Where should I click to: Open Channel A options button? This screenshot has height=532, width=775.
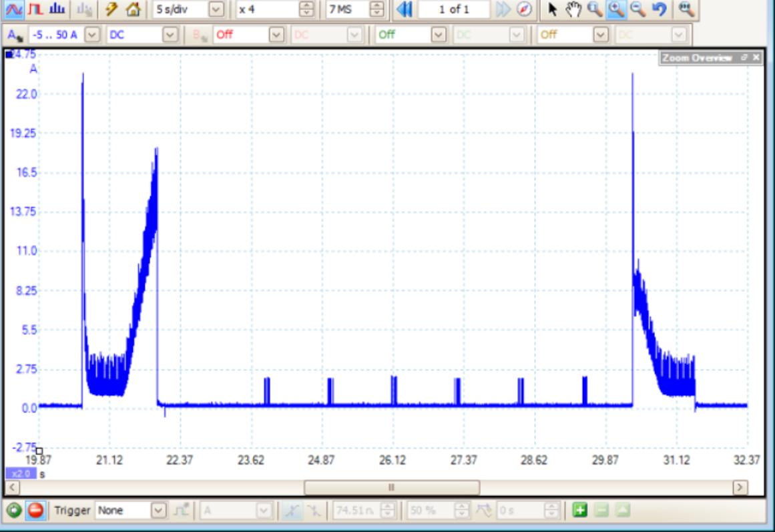(14, 34)
